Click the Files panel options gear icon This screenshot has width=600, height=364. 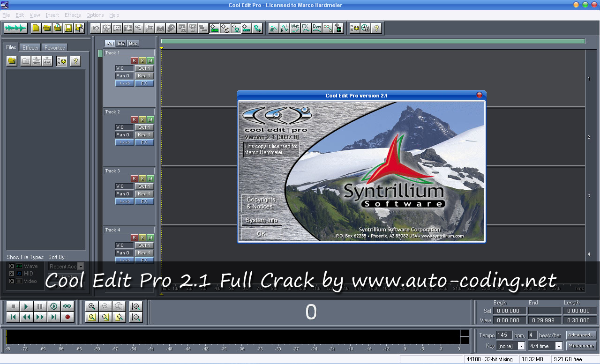click(x=61, y=61)
